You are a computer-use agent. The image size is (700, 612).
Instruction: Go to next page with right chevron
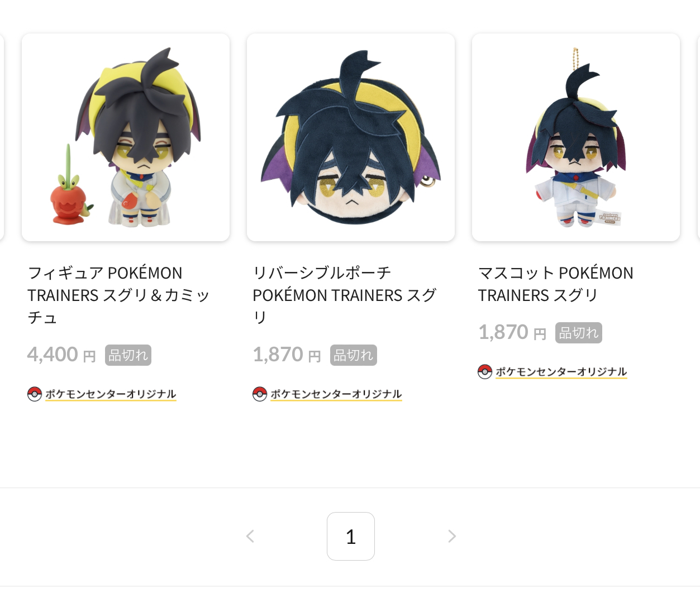pos(452,537)
